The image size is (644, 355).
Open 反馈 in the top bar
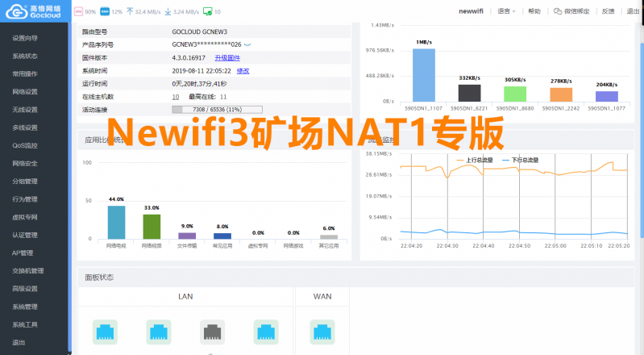point(608,11)
